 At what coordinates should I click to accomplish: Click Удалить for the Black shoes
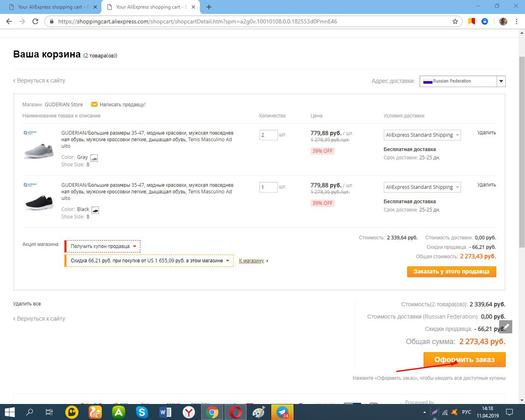(486, 185)
